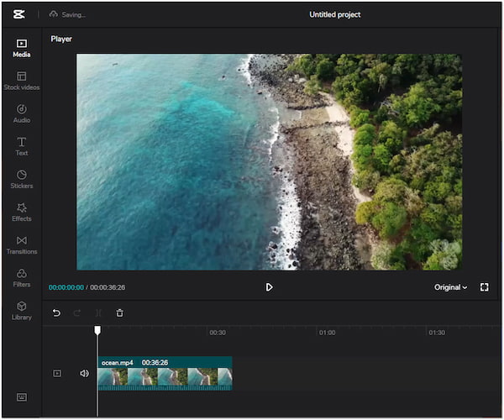Enter fullscreen player mode

pos(485,287)
